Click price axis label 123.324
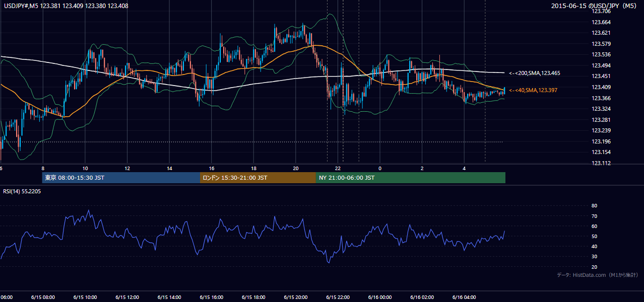This screenshot has height=302, width=644. 601,109
